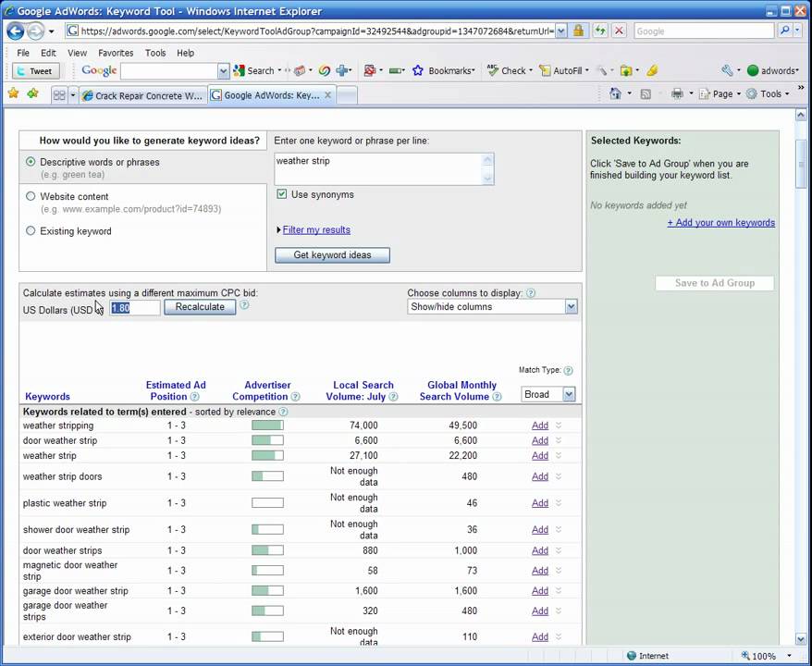Add the weather strip keyword

(x=539, y=455)
